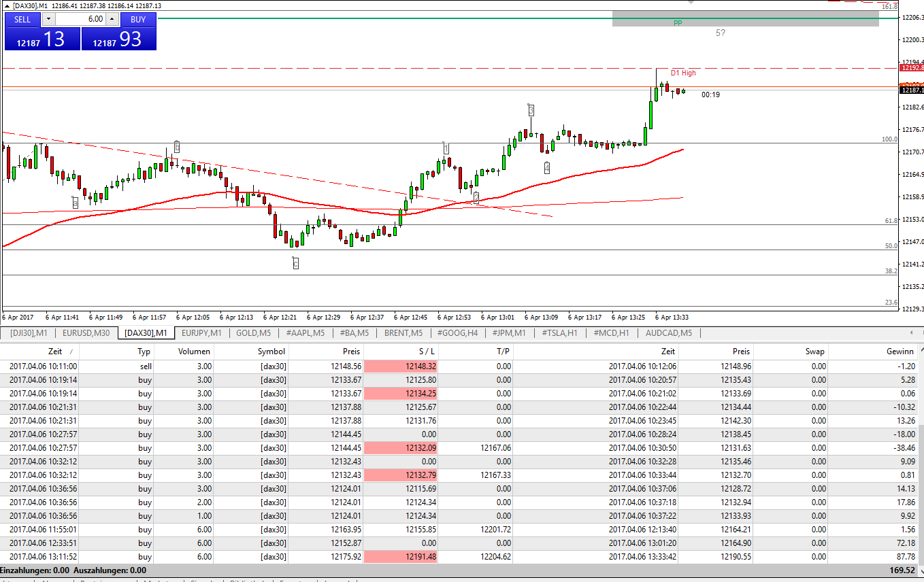This screenshot has width=924, height=582.
Task: Click the 6 Apr 12:45 time axis label
Action: click(x=410, y=317)
